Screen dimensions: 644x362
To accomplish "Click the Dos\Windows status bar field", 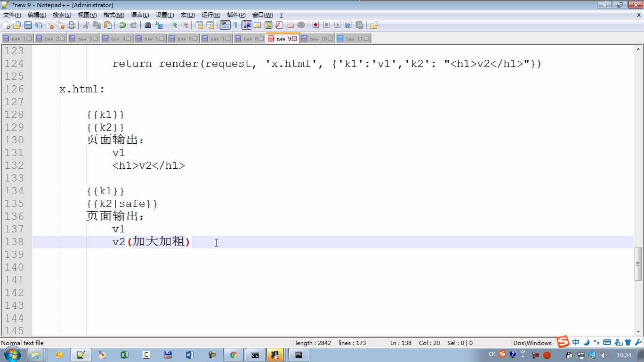I will pos(532,343).
